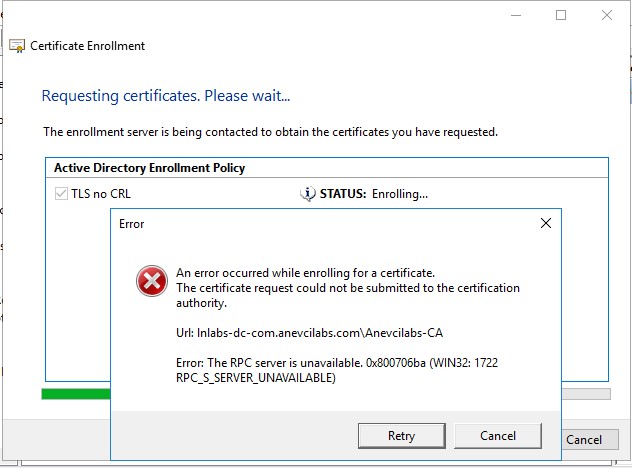Click the Requesting certificates heading
Image resolution: width=632 pixels, height=468 pixels.
pyautogui.click(x=165, y=96)
